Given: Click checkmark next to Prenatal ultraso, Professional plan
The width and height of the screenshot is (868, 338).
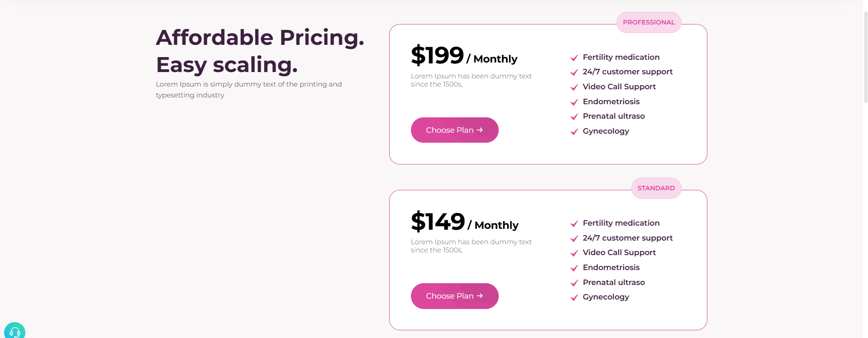Looking at the screenshot, I should coord(574,116).
